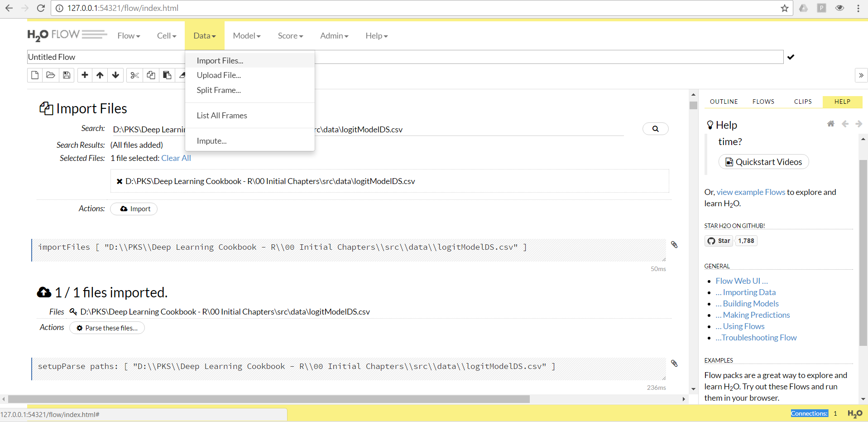
Task: Collapse the open Data dropdown menu
Action: point(205,36)
